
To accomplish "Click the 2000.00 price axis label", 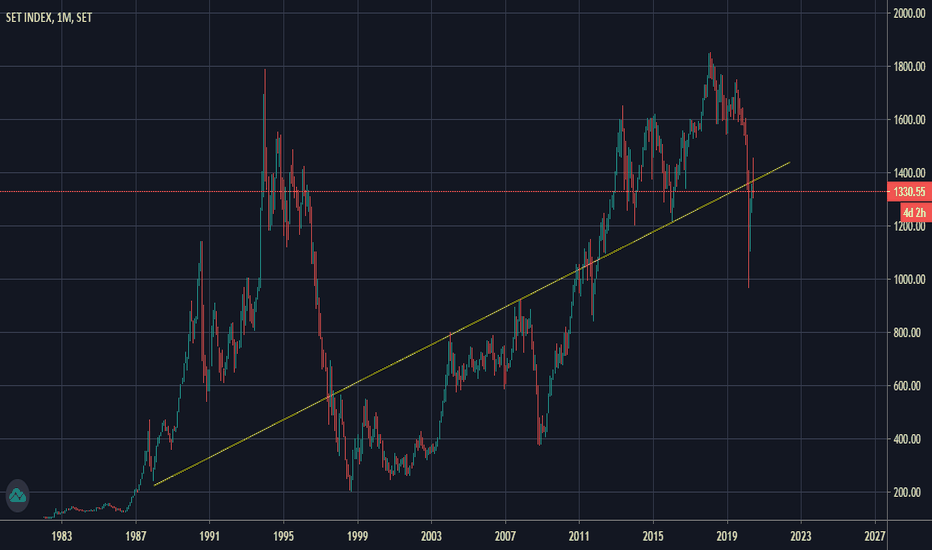I will pyautogui.click(x=909, y=13).
